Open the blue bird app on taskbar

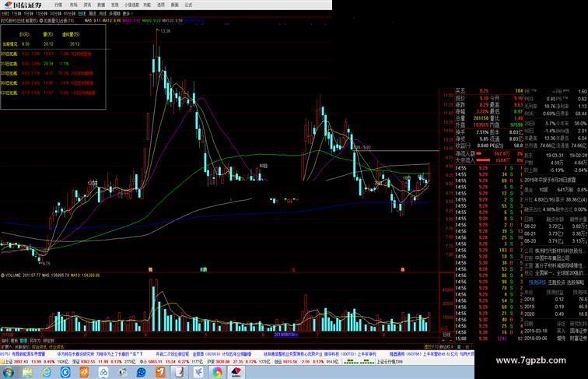[198, 372]
